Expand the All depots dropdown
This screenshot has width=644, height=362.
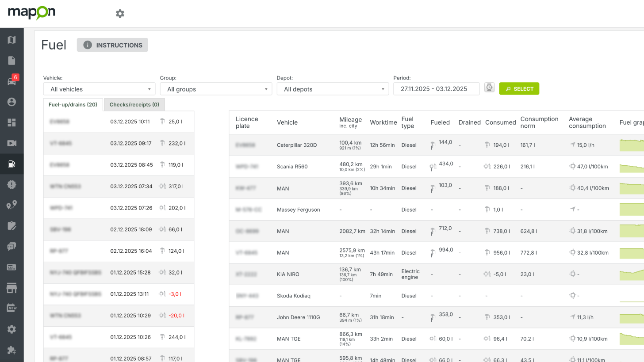tap(333, 88)
